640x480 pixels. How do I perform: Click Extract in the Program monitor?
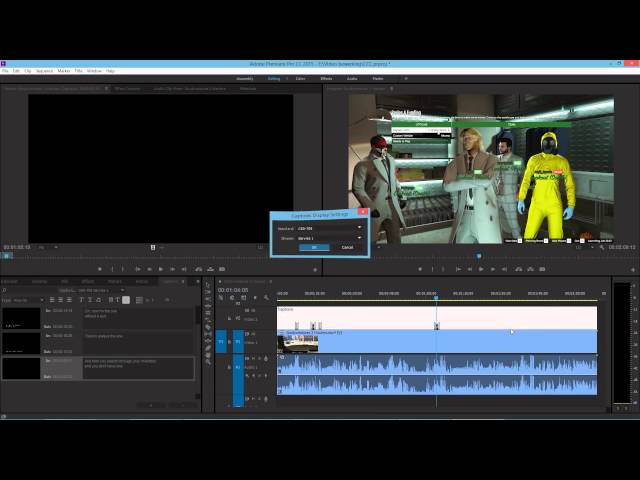click(x=531, y=269)
